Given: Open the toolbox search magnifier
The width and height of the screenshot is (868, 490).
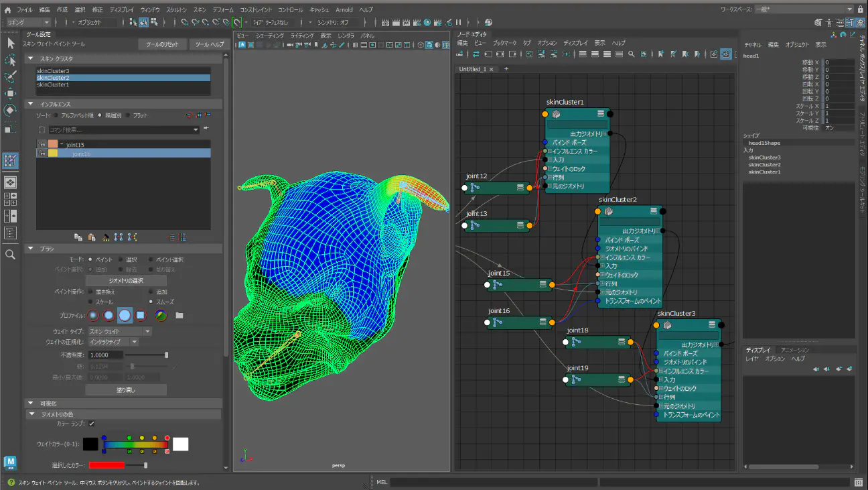Looking at the screenshot, I should [10, 255].
